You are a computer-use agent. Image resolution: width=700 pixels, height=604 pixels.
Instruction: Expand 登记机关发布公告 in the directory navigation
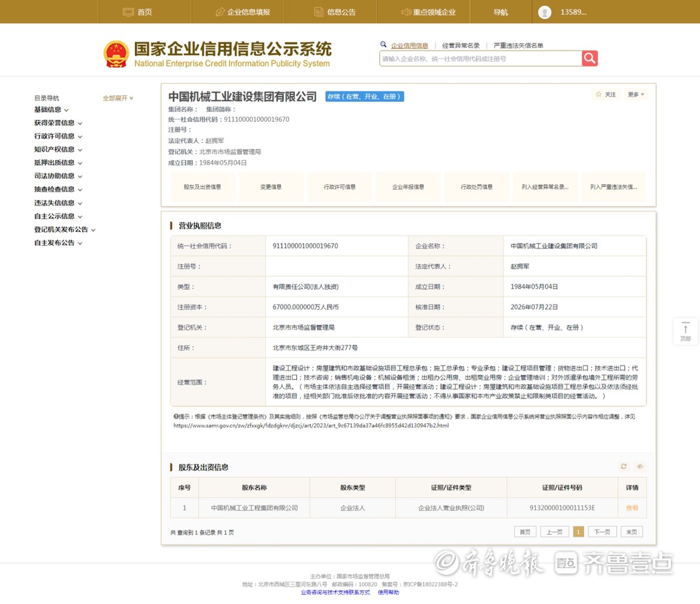point(65,229)
